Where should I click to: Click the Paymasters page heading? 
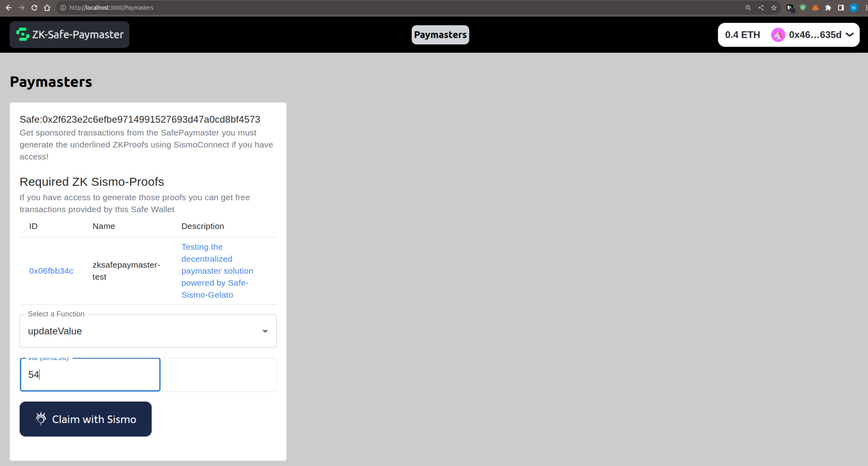click(x=51, y=82)
